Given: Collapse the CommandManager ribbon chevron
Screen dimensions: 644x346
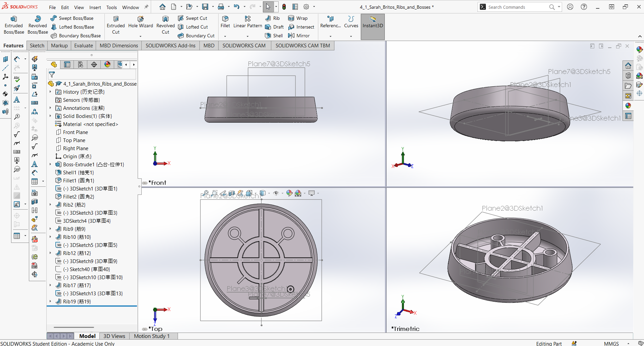Looking at the screenshot, I should [640, 36].
